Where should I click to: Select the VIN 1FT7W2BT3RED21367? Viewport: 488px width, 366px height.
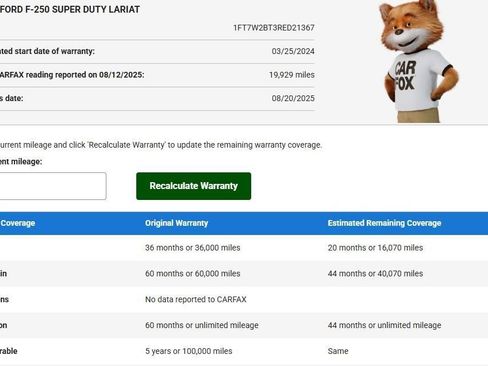274,28
